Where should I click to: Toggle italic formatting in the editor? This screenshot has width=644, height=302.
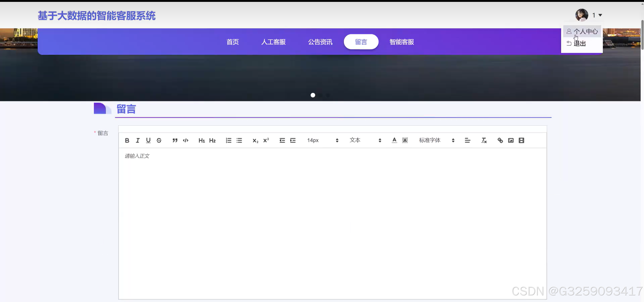pyautogui.click(x=138, y=140)
